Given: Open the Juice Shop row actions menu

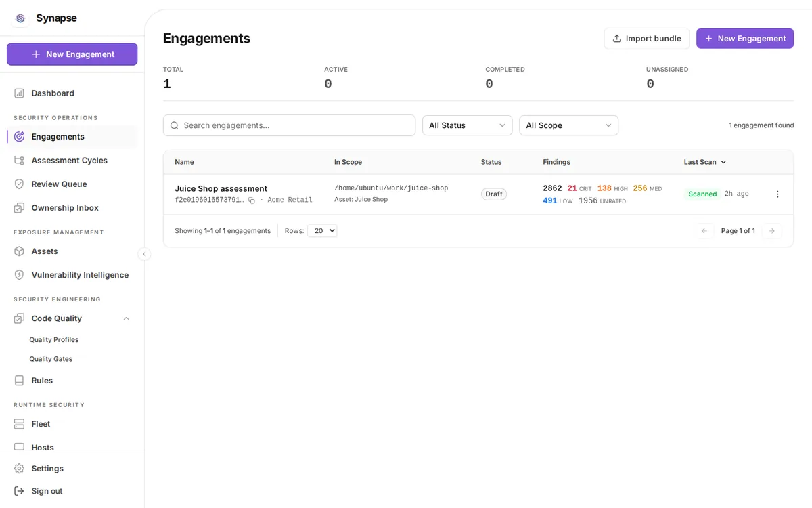Looking at the screenshot, I should point(777,194).
